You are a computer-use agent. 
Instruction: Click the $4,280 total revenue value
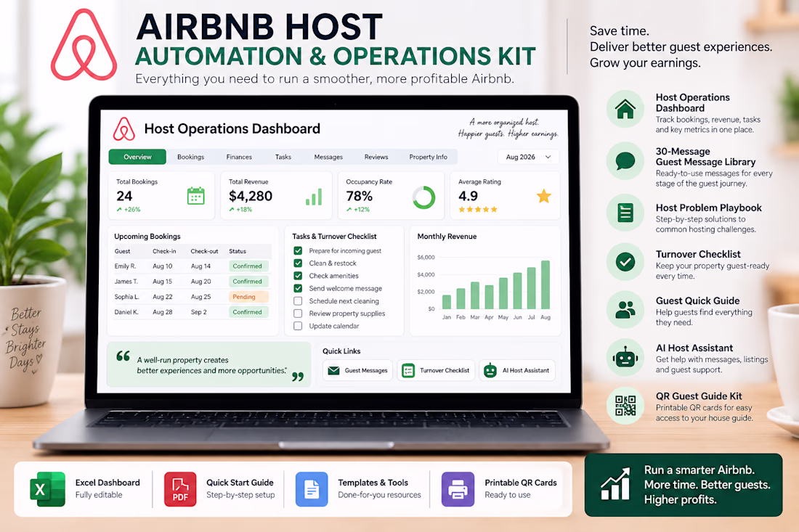(250, 196)
